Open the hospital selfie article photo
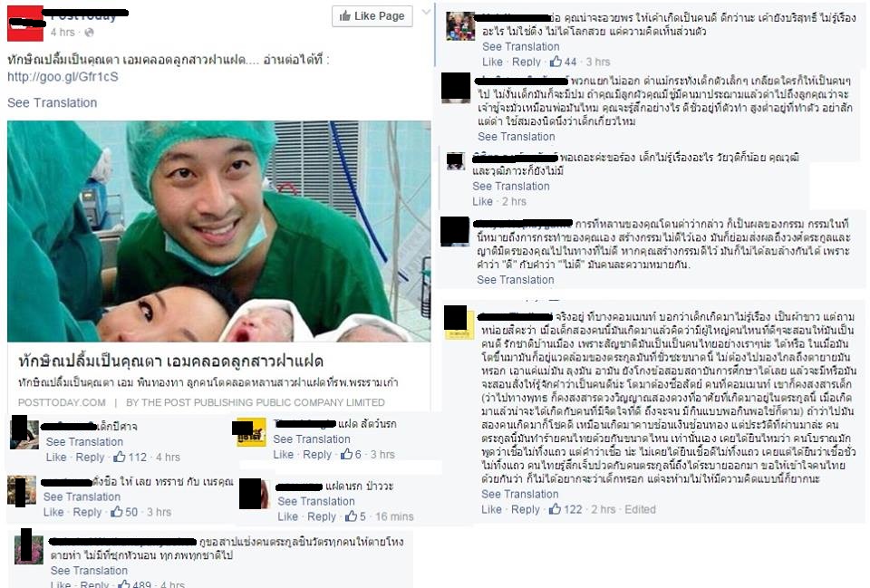Viewport: 870px width, 588px height. point(218,231)
